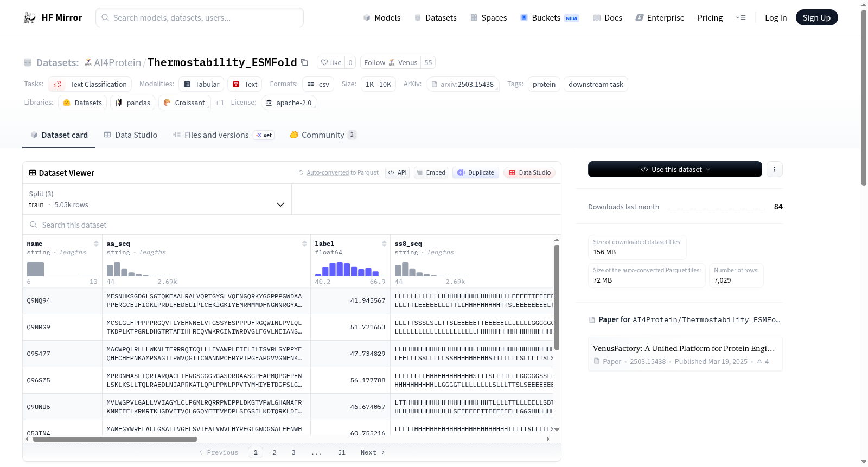Open the Split train dropdown
This screenshot has height=467, width=868.
click(157, 199)
